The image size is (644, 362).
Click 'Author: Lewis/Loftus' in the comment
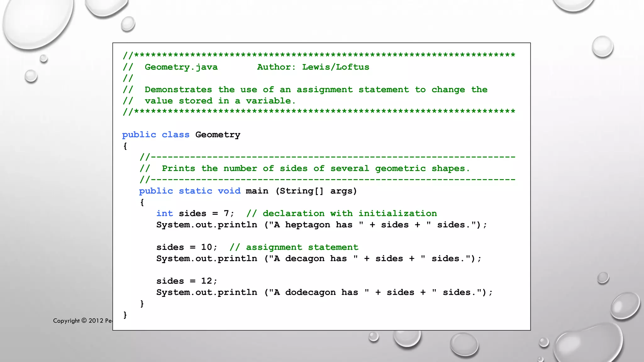click(x=313, y=67)
